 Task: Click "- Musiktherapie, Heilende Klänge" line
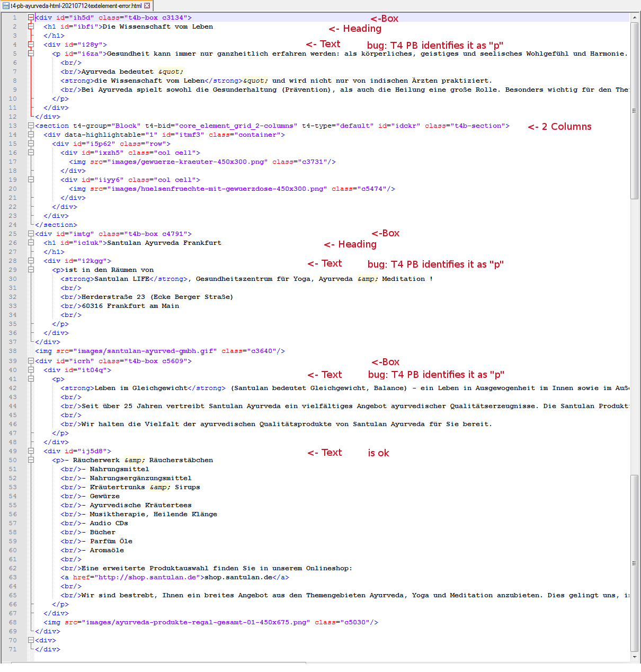[x=149, y=514]
